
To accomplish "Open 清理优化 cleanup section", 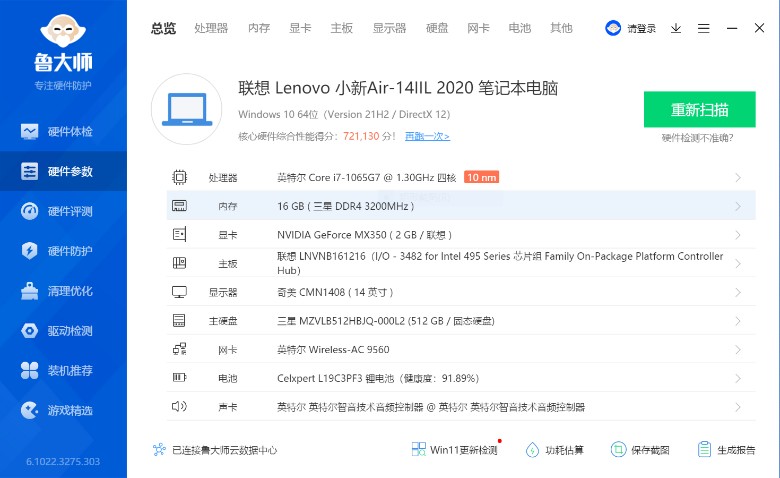I will tap(63, 291).
